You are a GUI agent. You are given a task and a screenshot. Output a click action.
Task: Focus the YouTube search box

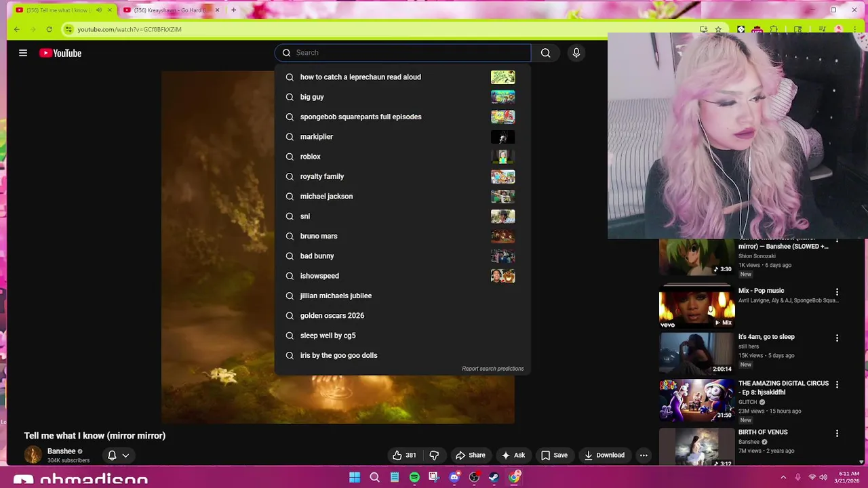(x=403, y=53)
